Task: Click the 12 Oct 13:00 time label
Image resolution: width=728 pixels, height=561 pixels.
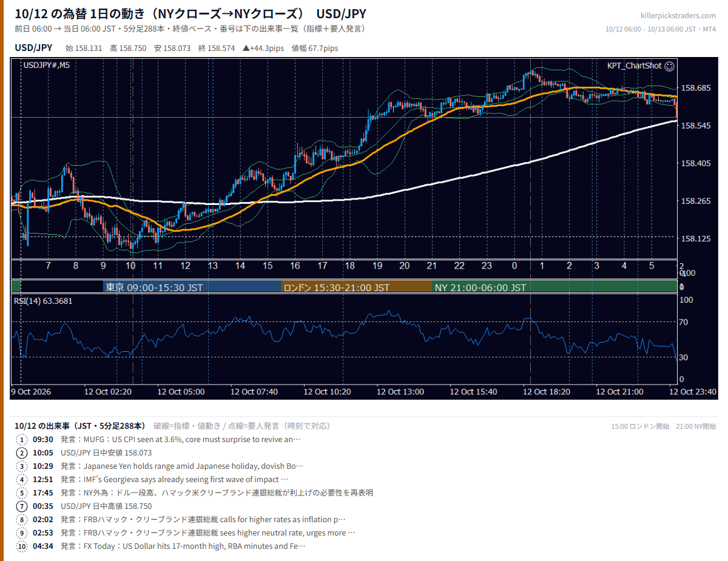Action: [400, 392]
